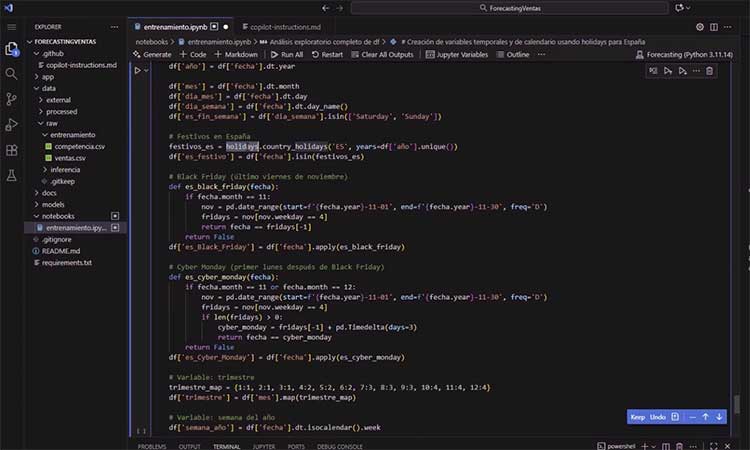Restart the notebook kernel

[x=327, y=55]
